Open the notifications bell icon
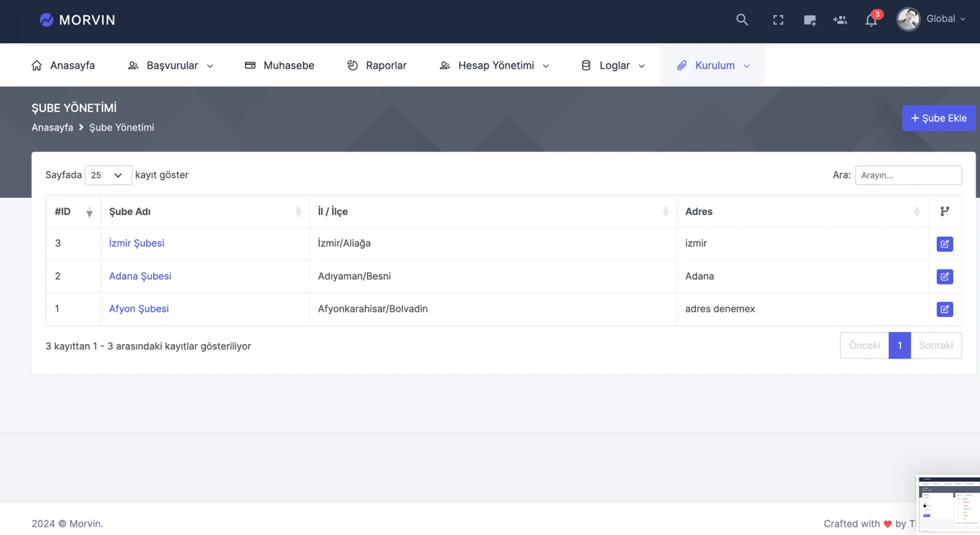 tap(871, 20)
